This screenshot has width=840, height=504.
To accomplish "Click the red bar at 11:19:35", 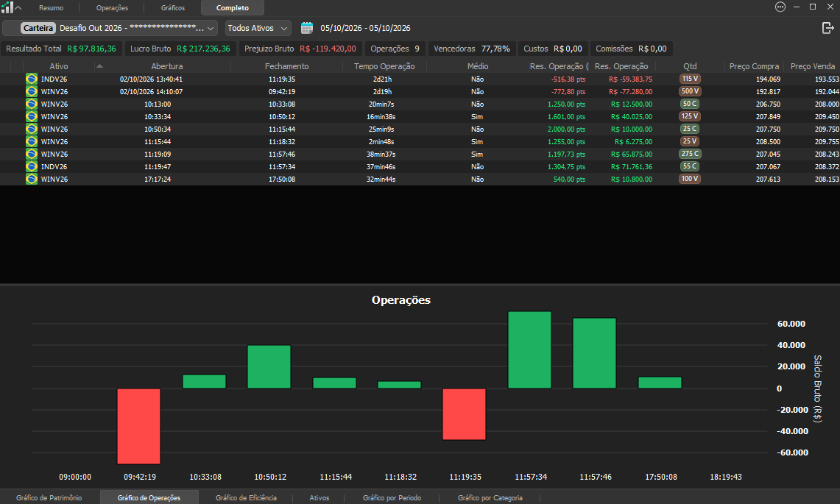I will click(464, 414).
